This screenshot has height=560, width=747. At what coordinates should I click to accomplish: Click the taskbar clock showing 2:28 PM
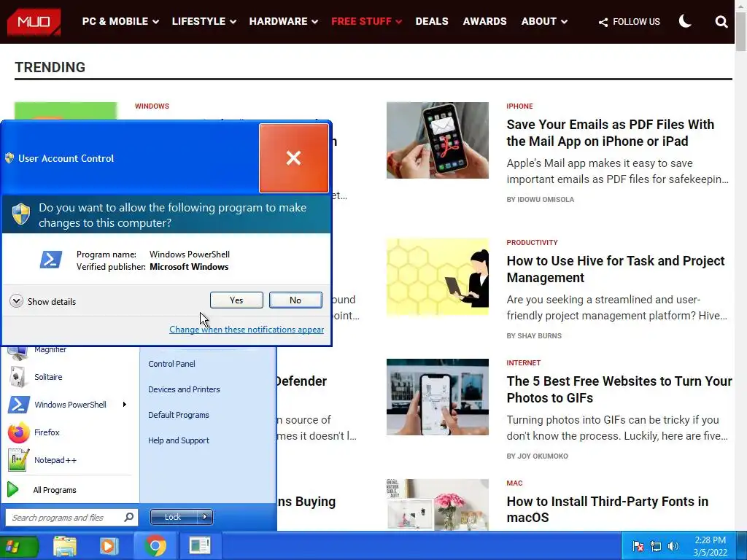pos(710,546)
